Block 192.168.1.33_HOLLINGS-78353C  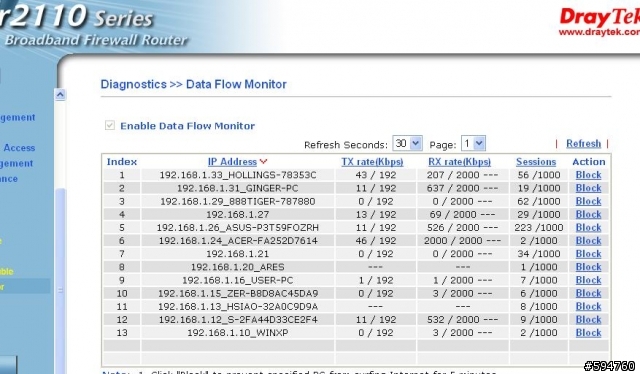click(588, 175)
